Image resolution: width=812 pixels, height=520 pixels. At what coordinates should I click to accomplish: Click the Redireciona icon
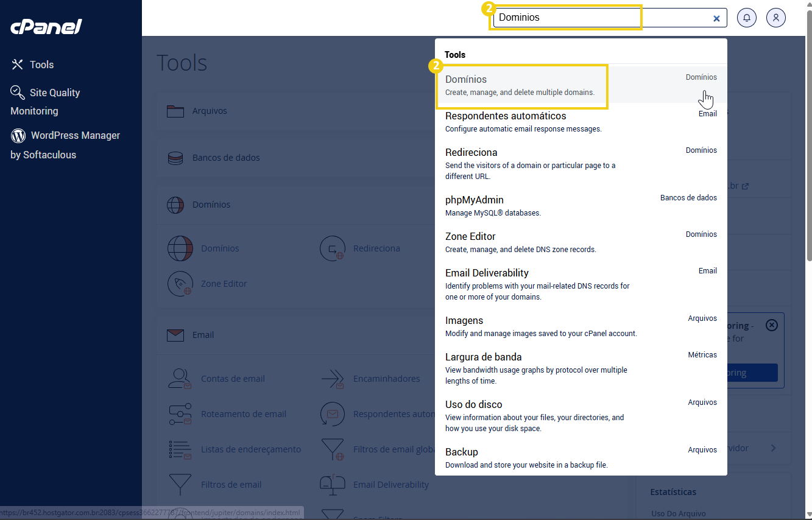coord(333,248)
